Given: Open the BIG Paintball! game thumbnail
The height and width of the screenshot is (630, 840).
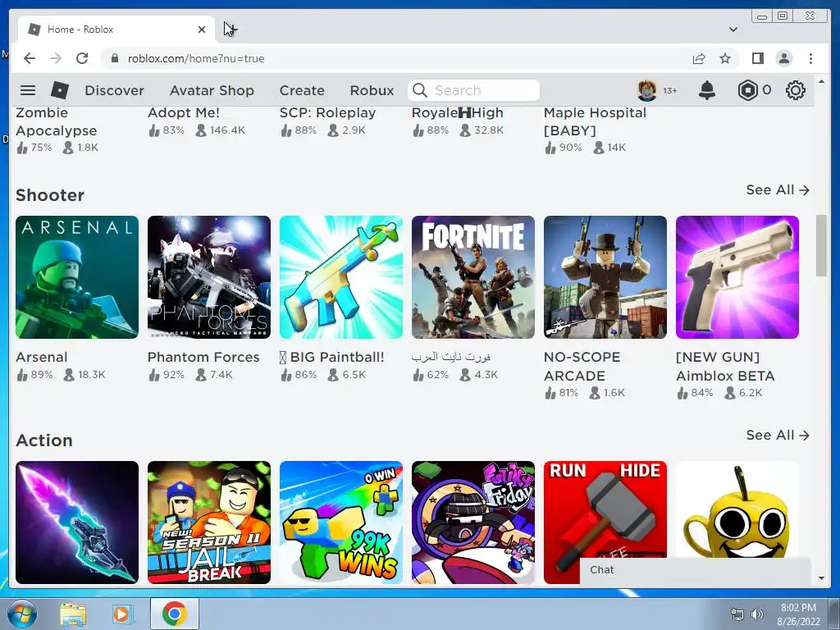Looking at the screenshot, I should tap(341, 277).
